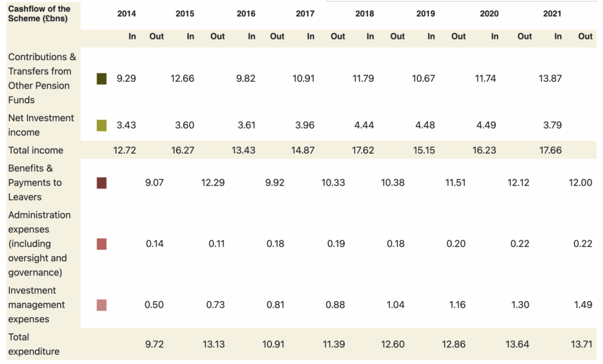Click the 2021 year column header
Image resolution: width=603 pixels, height=364 pixels.
point(552,14)
